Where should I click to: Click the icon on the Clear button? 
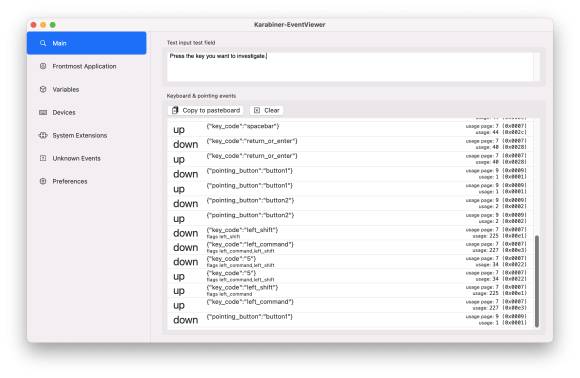257,110
